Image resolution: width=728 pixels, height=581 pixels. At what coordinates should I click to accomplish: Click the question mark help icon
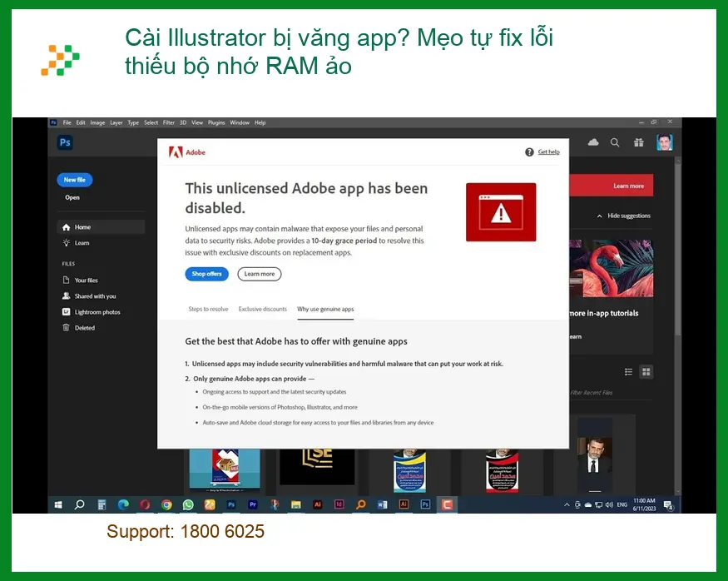pyautogui.click(x=529, y=151)
